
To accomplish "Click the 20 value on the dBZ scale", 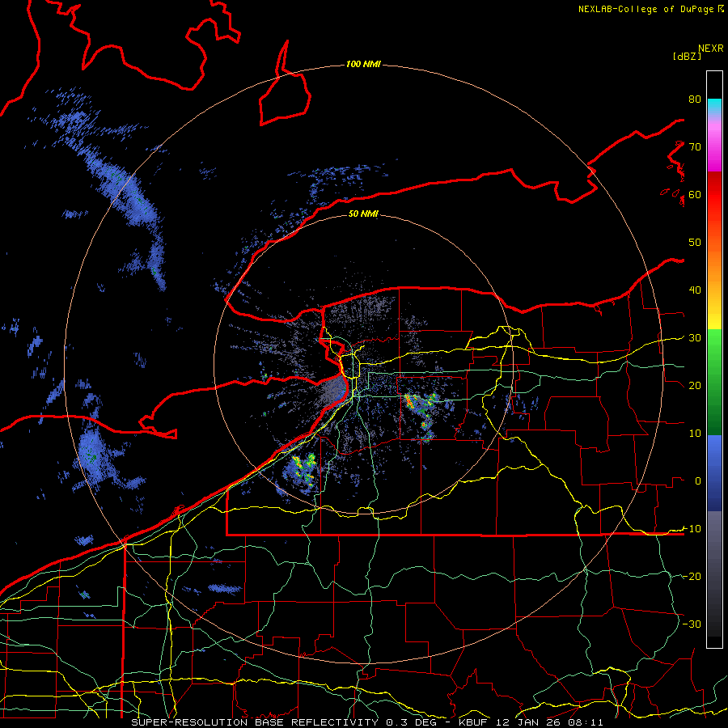I will (695, 385).
